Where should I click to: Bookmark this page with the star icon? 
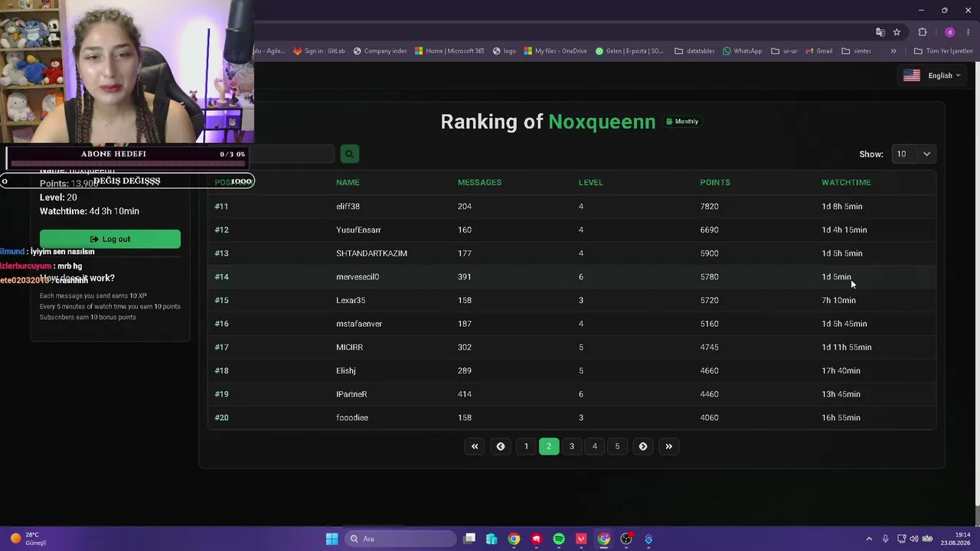[x=897, y=32]
